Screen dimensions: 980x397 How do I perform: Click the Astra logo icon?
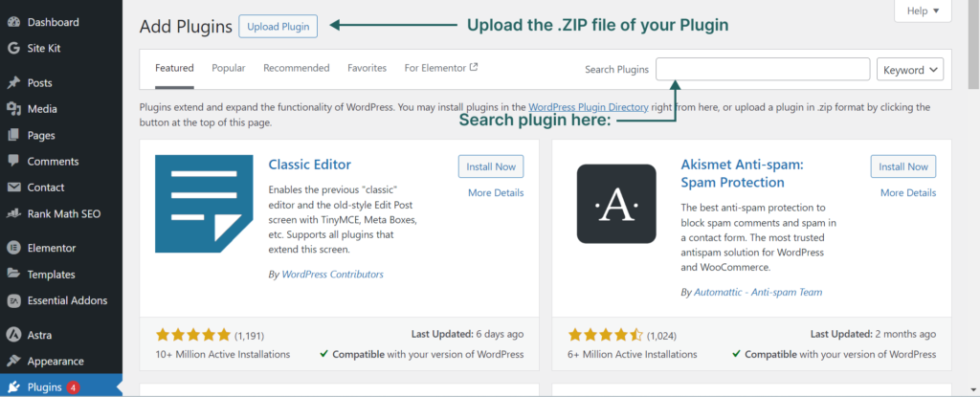13,335
